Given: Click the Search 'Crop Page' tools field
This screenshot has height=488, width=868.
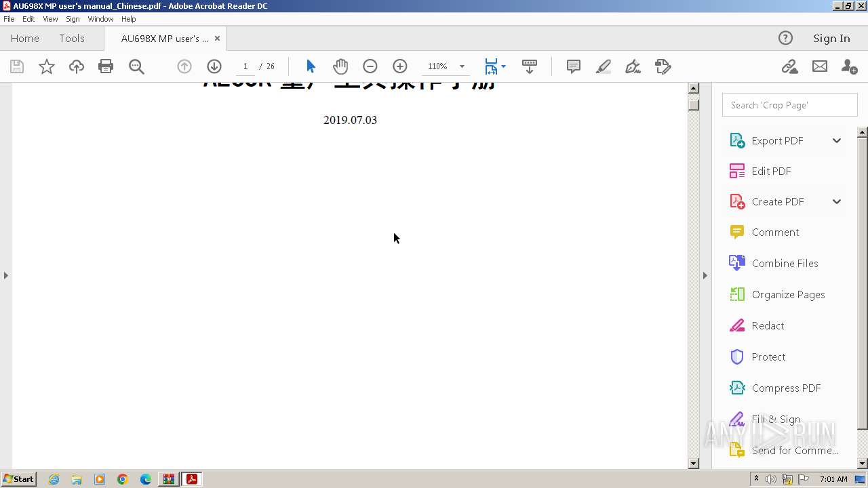Looking at the screenshot, I should coord(790,105).
